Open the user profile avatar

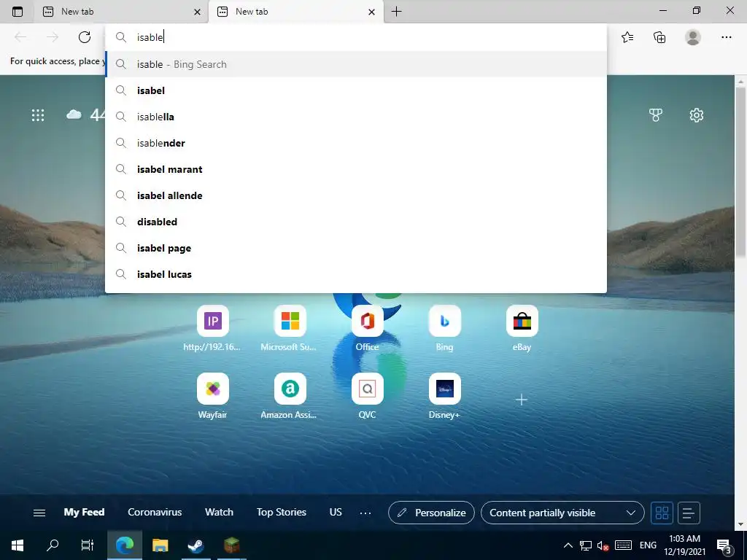pos(693,37)
